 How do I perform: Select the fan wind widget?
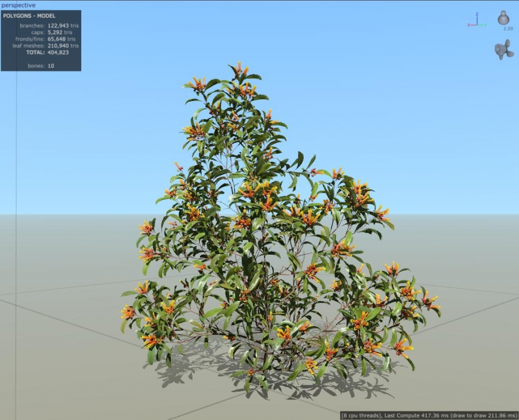[x=505, y=50]
